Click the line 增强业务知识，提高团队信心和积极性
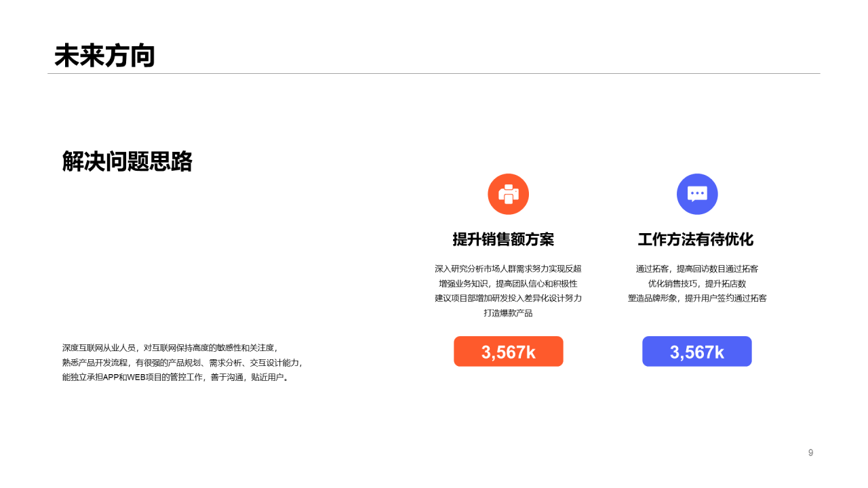This screenshot has width=868, height=488. [508, 283]
